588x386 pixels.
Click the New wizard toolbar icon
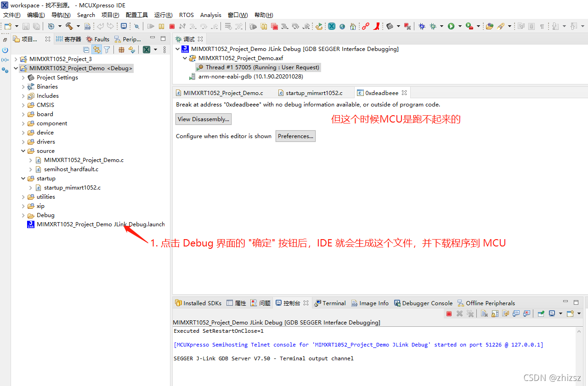click(8, 26)
